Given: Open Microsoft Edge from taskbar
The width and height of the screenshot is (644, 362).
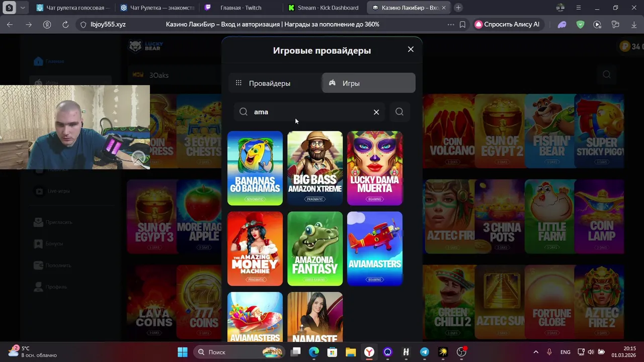Looking at the screenshot, I should 314,352.
